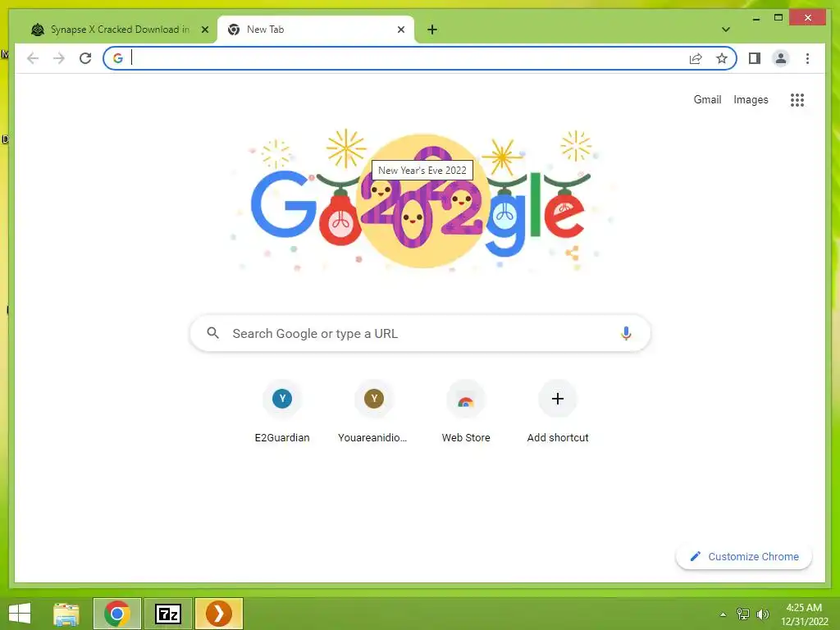Share the doodle via the share icon
Screen dimensions: 840x630
tap(572, 253)
